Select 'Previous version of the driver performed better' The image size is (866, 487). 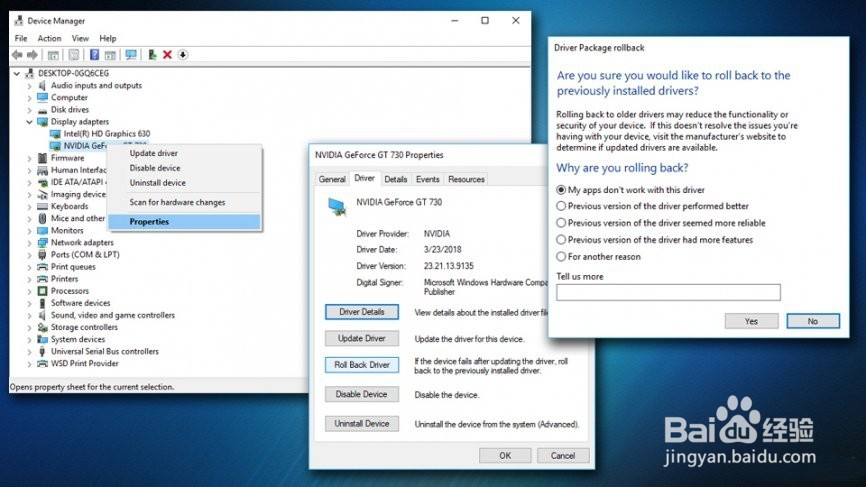click(561, 206)
